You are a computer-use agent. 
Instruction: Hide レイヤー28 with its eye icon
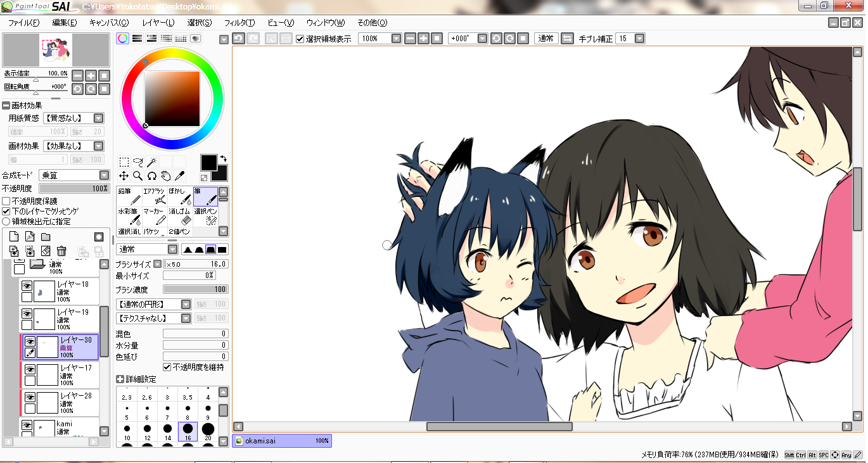pyautogui.click(x=29, y=398)
